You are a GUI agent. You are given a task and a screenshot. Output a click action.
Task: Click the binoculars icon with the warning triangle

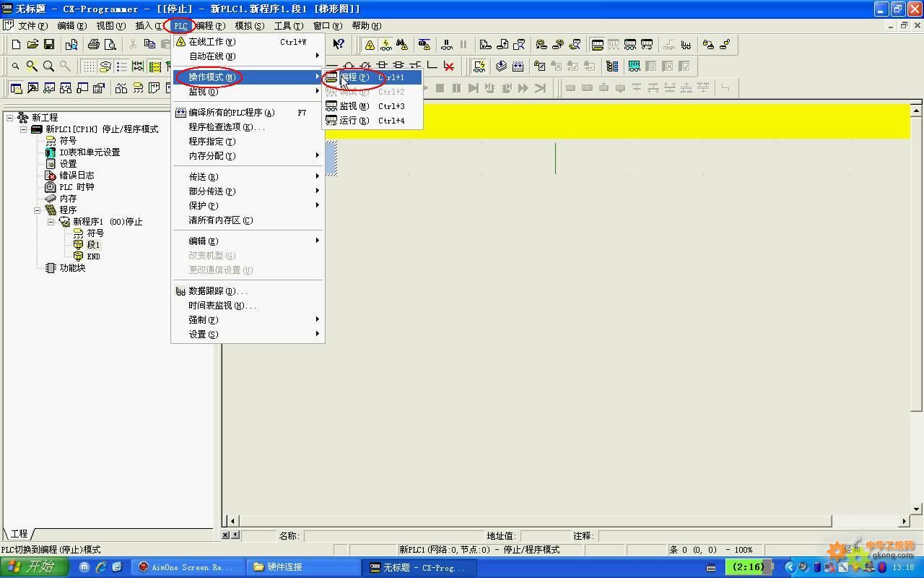tap(402, 45)
